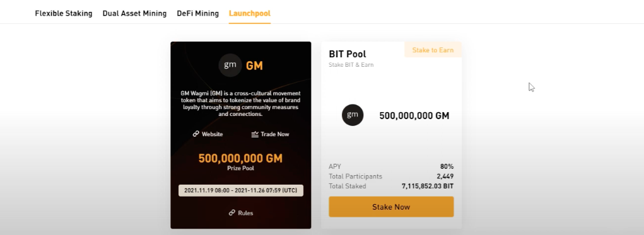The height and width of the screenshot is (235, 644).
Task: Click the gm logo in the dark GM card
Action: (230, 66)
